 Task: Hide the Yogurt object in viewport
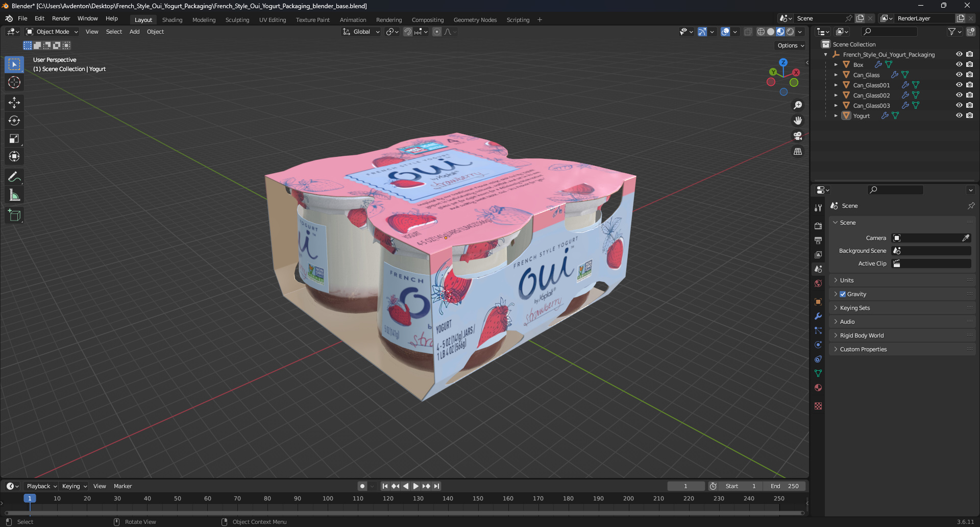pyautogui.click(x=959, y=115)
